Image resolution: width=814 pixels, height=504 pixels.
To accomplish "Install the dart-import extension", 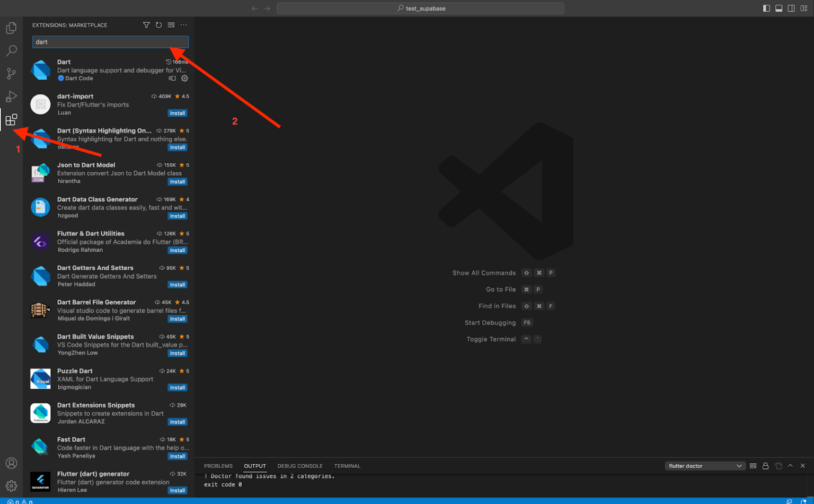I will click(x=178, y=113).
